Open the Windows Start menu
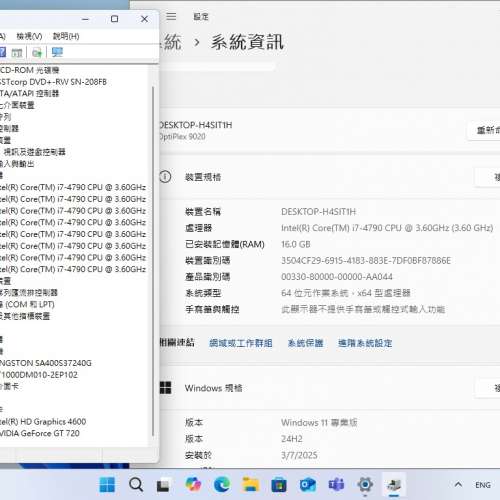This screenshot has width=500, height=500. (x=107, y=485)
